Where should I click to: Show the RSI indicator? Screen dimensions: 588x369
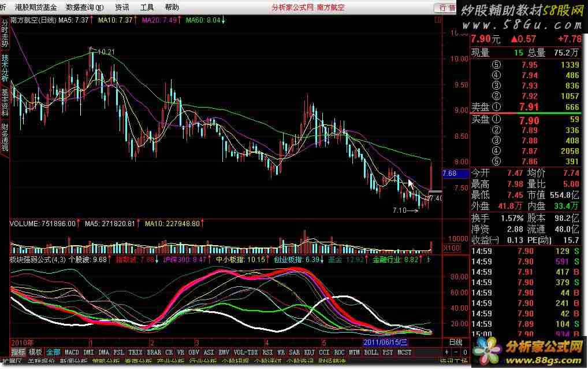[x=267, y=352]
